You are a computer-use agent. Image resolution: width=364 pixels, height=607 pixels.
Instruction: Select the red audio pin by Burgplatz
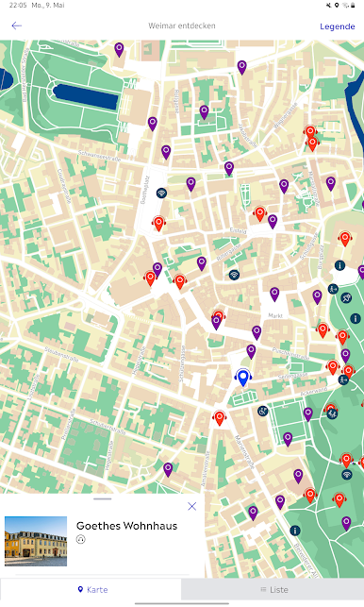[x=344, y=239]
